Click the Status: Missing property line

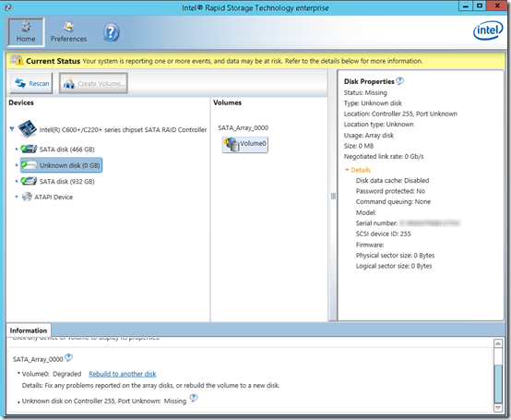tap(365, 92)
